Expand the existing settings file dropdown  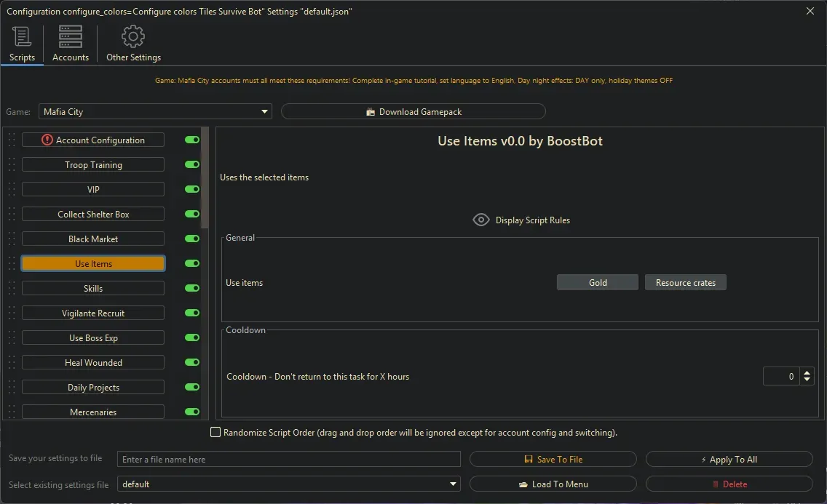pos(453,484)
